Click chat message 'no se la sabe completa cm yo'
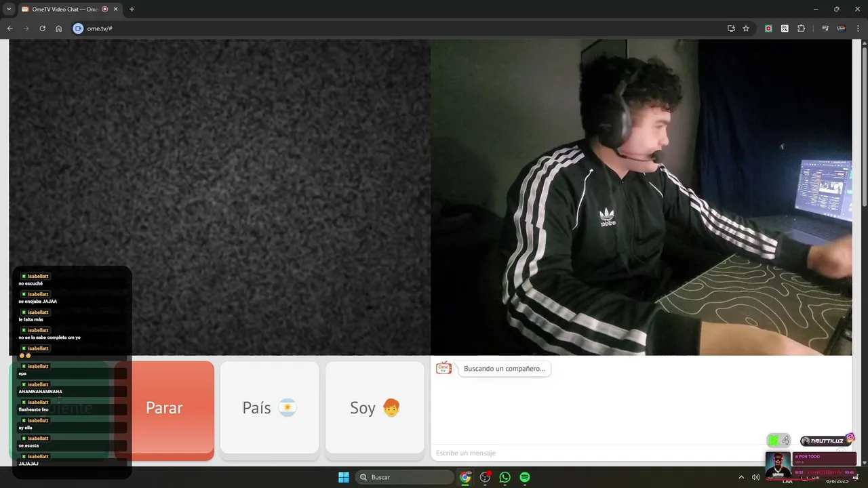The height and width of the screenshot is (488, 868). 50,338
